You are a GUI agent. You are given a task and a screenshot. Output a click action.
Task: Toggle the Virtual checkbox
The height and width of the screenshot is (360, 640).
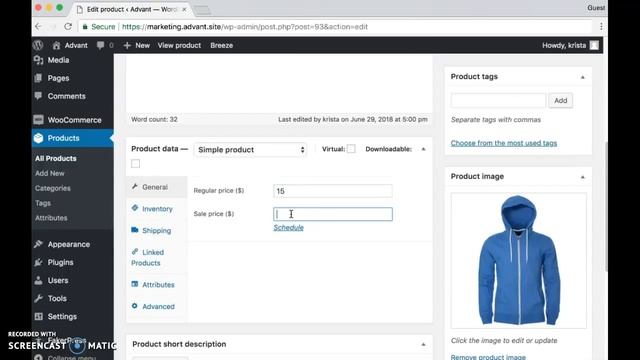pyautogui.click(x=351, y=149)
